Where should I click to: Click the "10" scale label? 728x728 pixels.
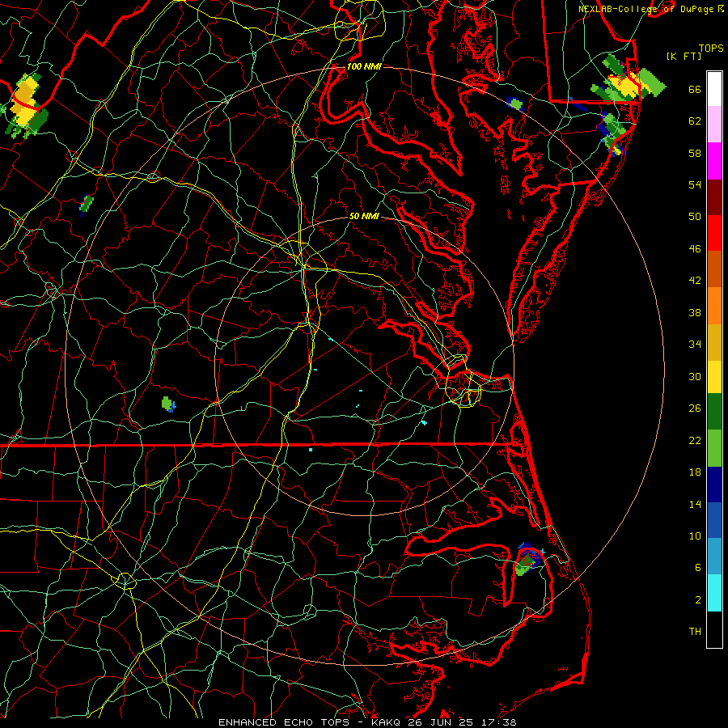click(695, 535)
